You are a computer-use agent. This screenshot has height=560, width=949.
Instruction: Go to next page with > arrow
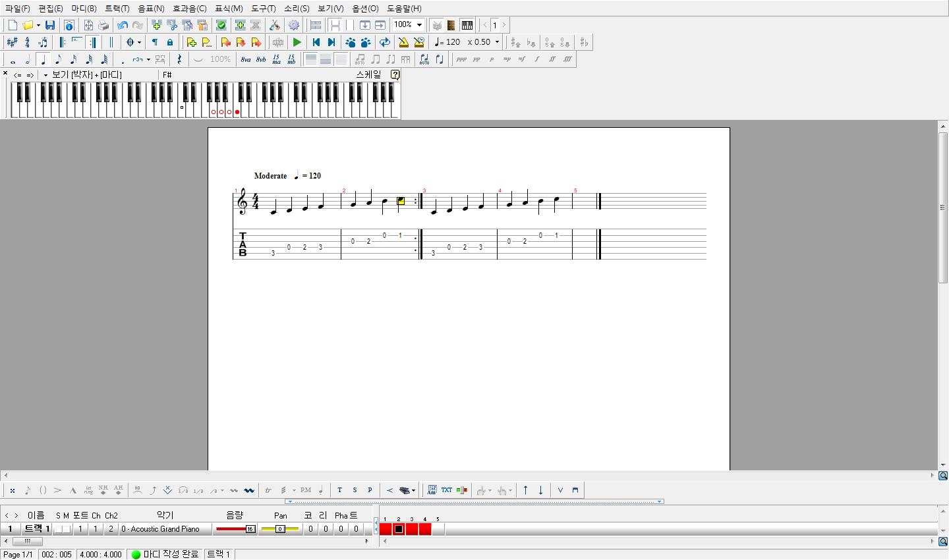click(x=504, y=25)
